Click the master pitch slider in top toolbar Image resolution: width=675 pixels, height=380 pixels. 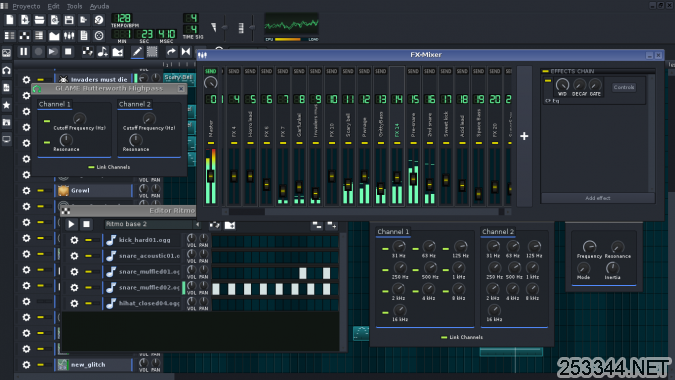(252, 27)
